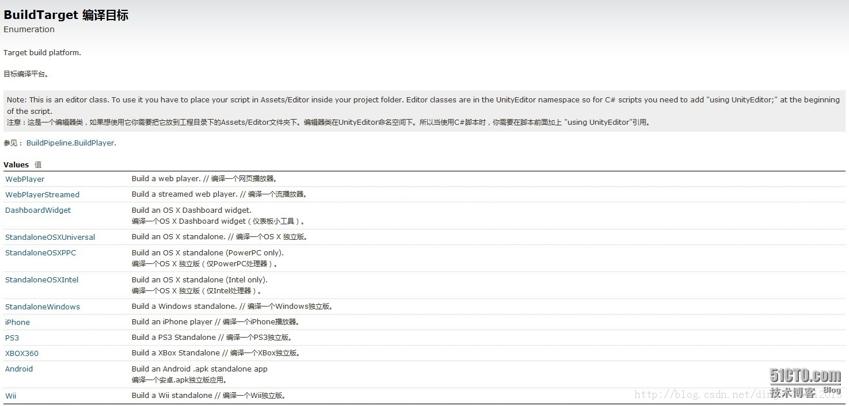Click the StandaloneOSXPPC link
This screenshot has height=406, width=849.
pyautogui.click(x=40, y=253)
